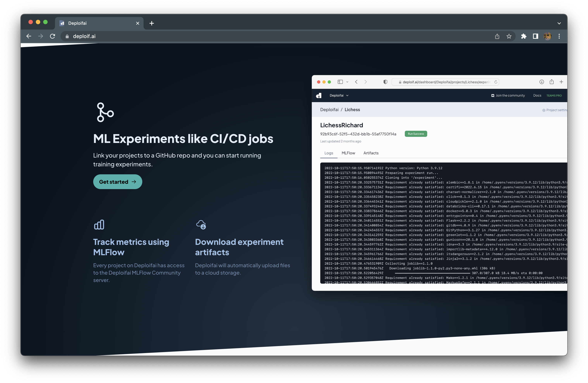Open Chrome's share page icon

coord(497,36)
